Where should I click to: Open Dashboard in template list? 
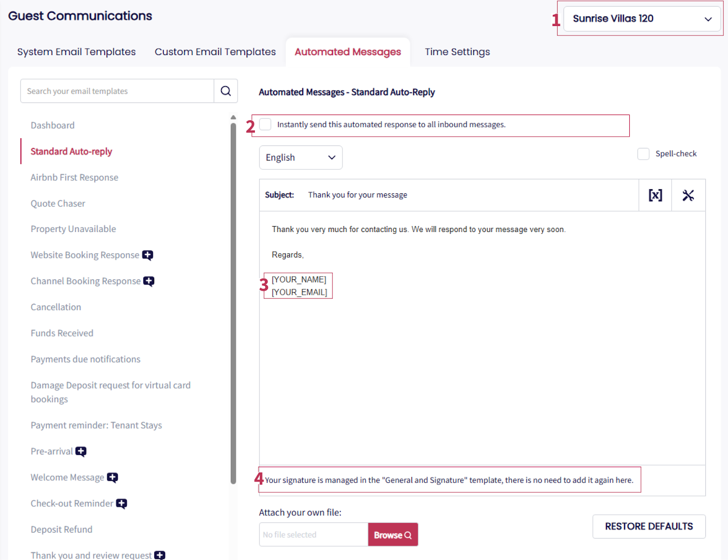point(53,125)
